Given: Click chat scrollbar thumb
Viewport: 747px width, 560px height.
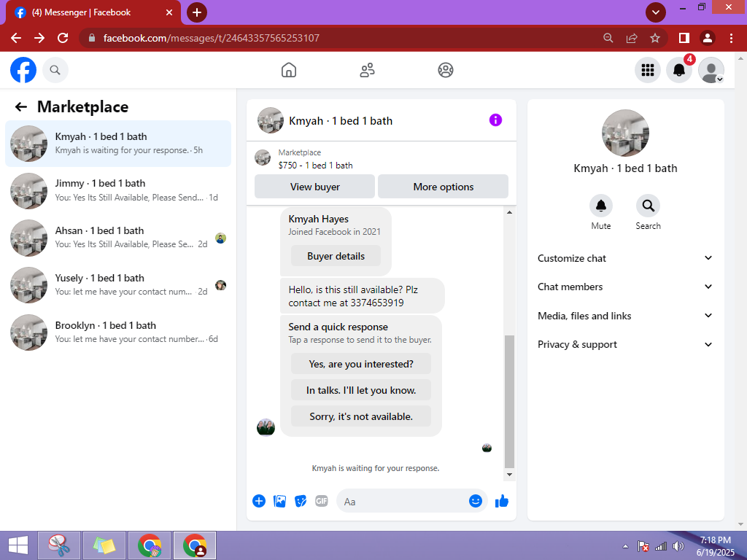Looking at the screenshot, I should [509, 402].
